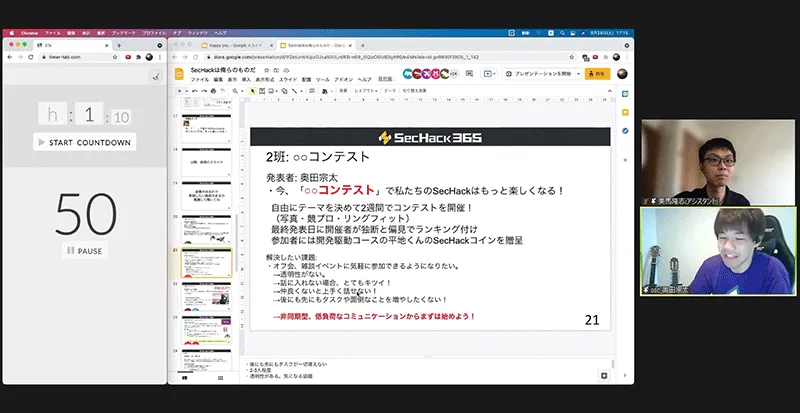Open the Keep side panel icon
Screen dimensions: 800x413
coord(625,112)
